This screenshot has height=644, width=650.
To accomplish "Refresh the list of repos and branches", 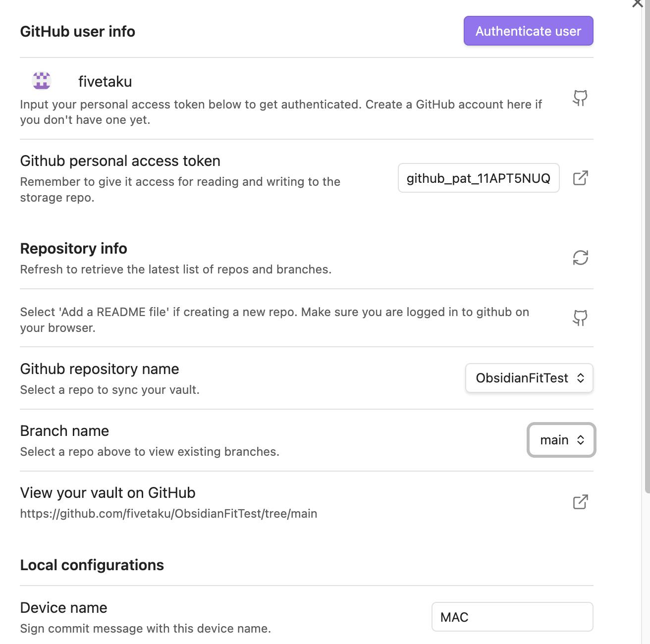I will tap(580, 258).
